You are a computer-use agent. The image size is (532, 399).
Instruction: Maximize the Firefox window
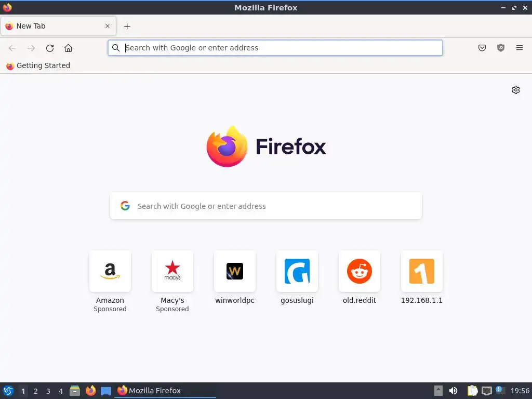[514, 7]
